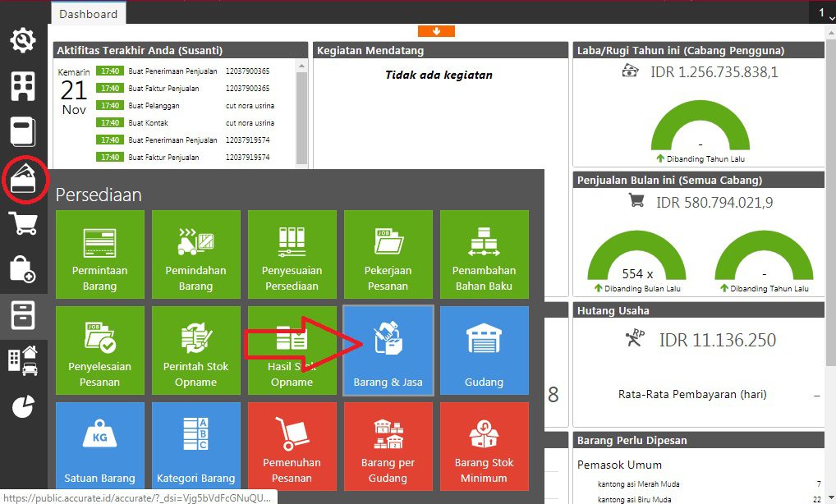The image size is (836, 504).
Task: Switch to the Dashboard tab
Action: point(88,13)
